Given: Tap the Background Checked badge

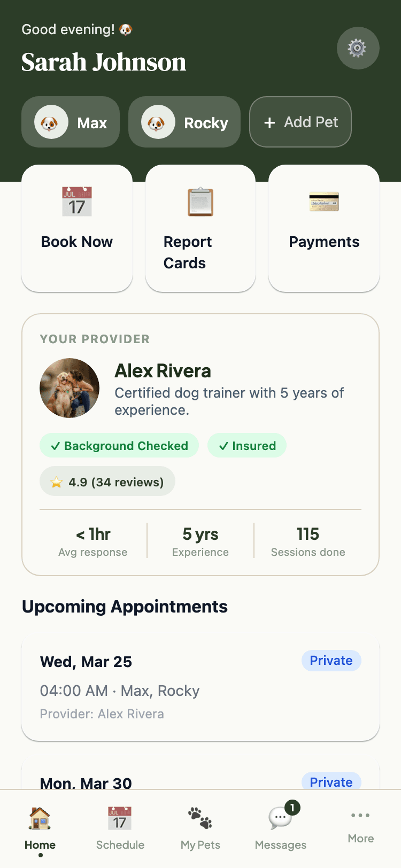Looking at the screenshot, I should [x=119, y=446].
